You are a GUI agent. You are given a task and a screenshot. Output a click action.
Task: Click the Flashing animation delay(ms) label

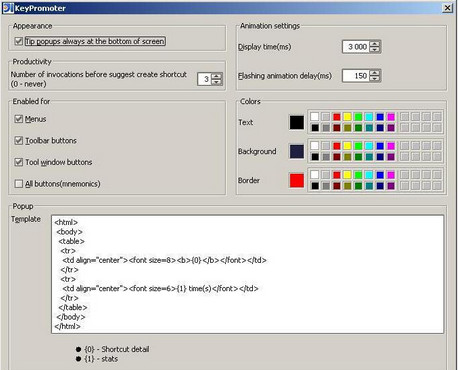click(x=285, y=76)
